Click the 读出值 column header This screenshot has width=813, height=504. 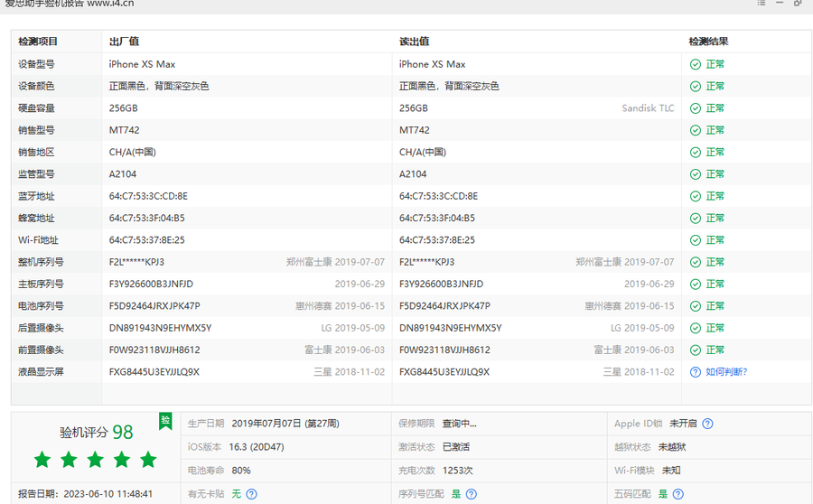(414, 42)
